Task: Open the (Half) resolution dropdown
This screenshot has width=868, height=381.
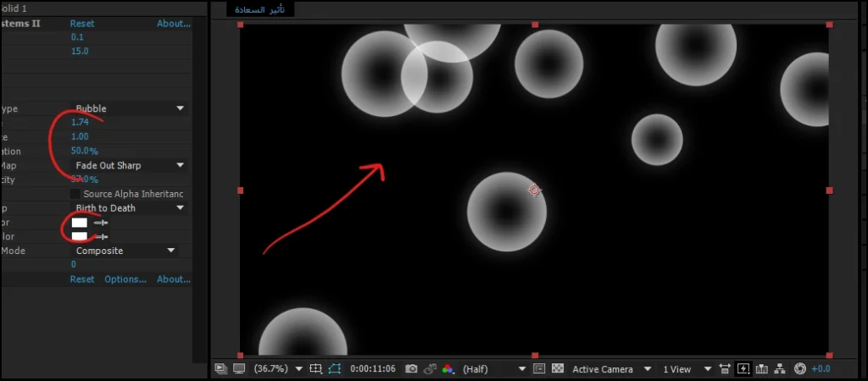Action: [493, 368]
